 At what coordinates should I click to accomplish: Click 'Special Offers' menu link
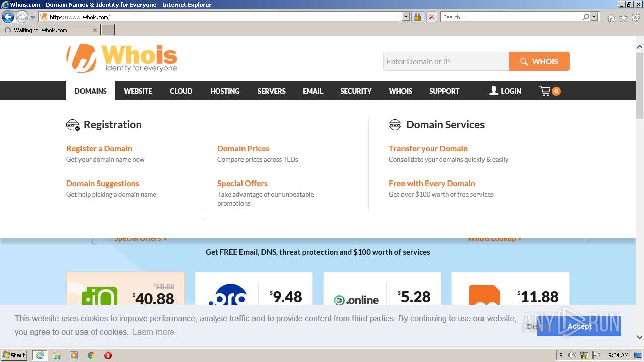pos(242,183)
